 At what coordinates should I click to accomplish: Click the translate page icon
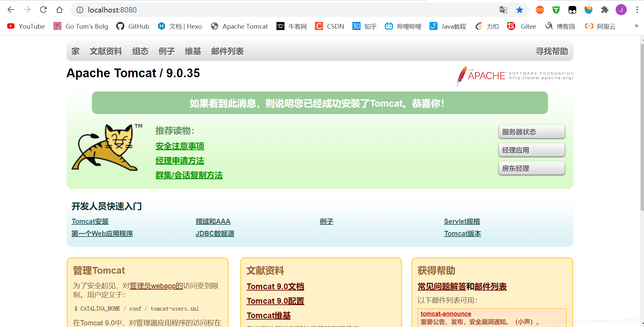pyautogui.click(x=503, y=10)
